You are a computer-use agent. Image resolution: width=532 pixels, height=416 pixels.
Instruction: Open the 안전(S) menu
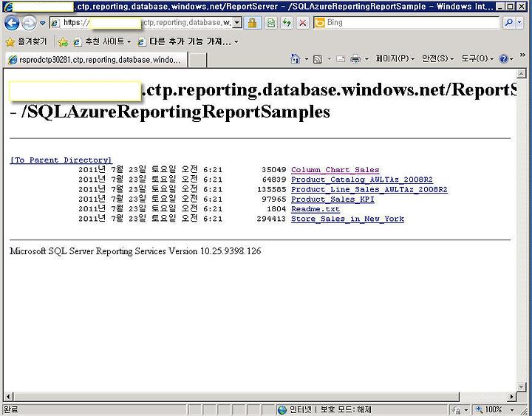click(437, 58)
